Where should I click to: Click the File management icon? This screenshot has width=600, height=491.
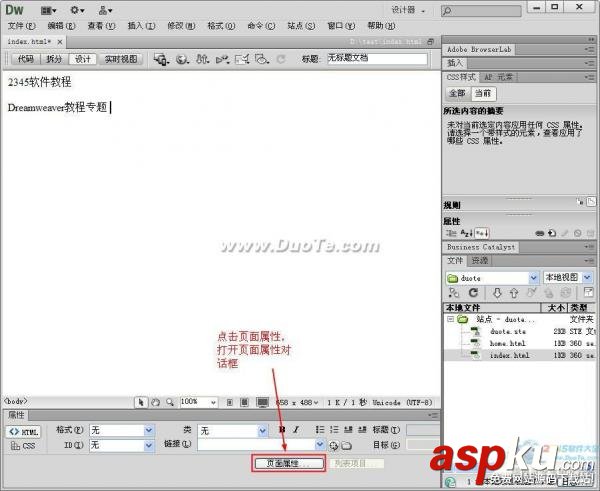(x=202, y=59)
